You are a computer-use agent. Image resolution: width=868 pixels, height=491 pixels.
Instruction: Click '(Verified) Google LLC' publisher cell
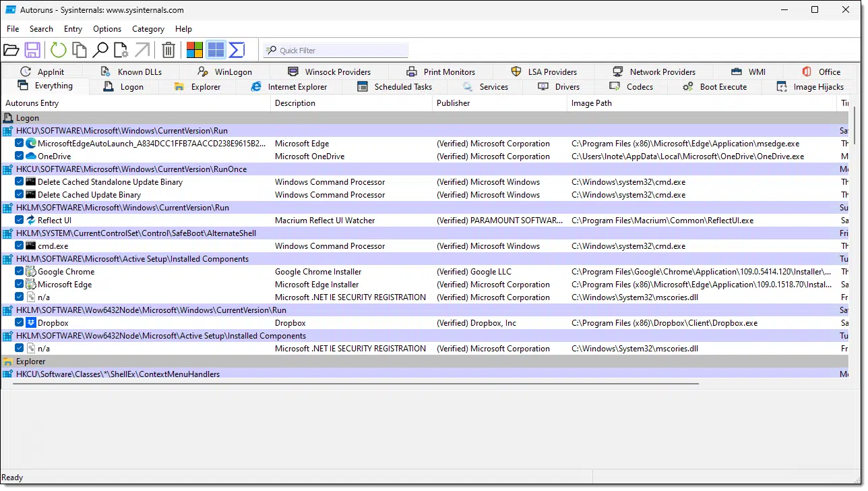(x=474, y=271)
